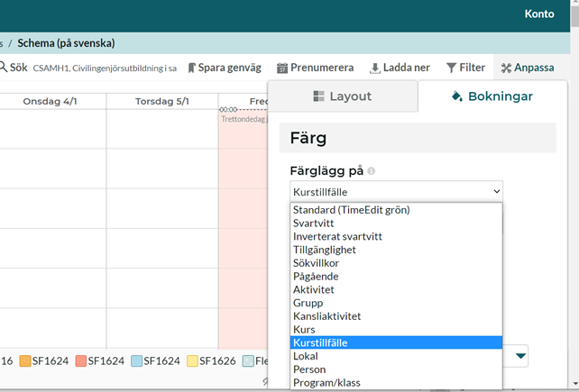This screenshot has height=392, width=579.
Task: Click the Schema (på svenska) breadcrumb
Action: [66, 42]
